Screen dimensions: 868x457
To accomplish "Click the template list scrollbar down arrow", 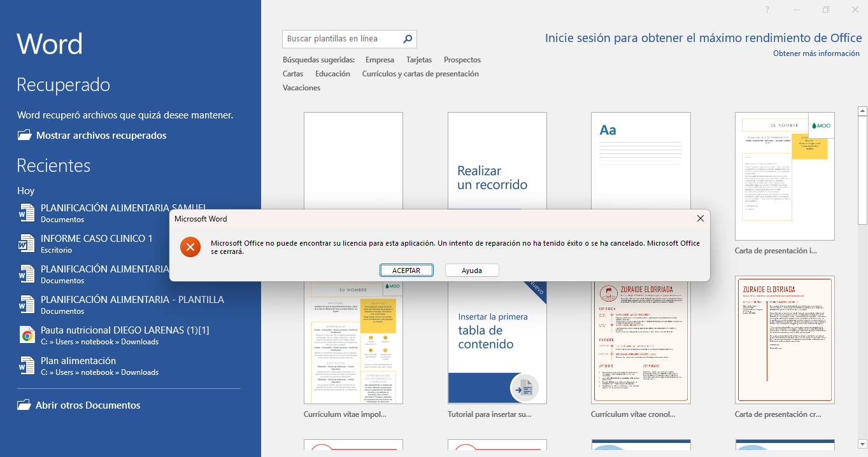I will pyautogui.click(x=862, y=444).
